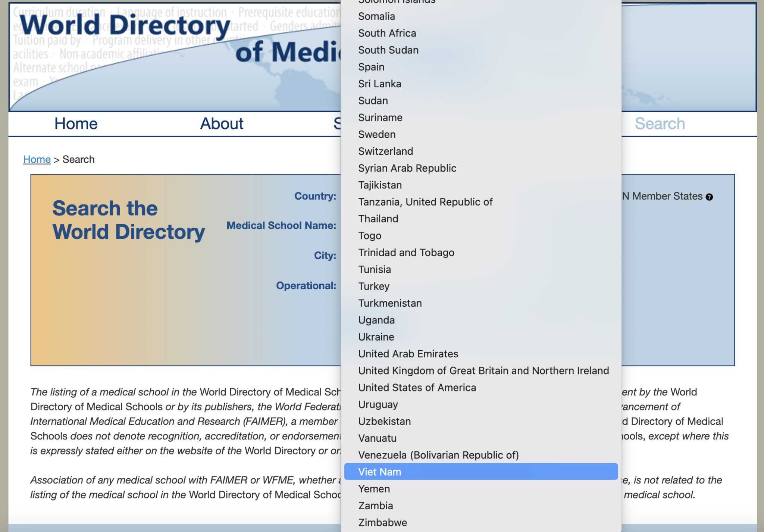This screenshot has height=532, width=764.
Task: Select Turkey in the country list
Action: (x=481, y=286)
